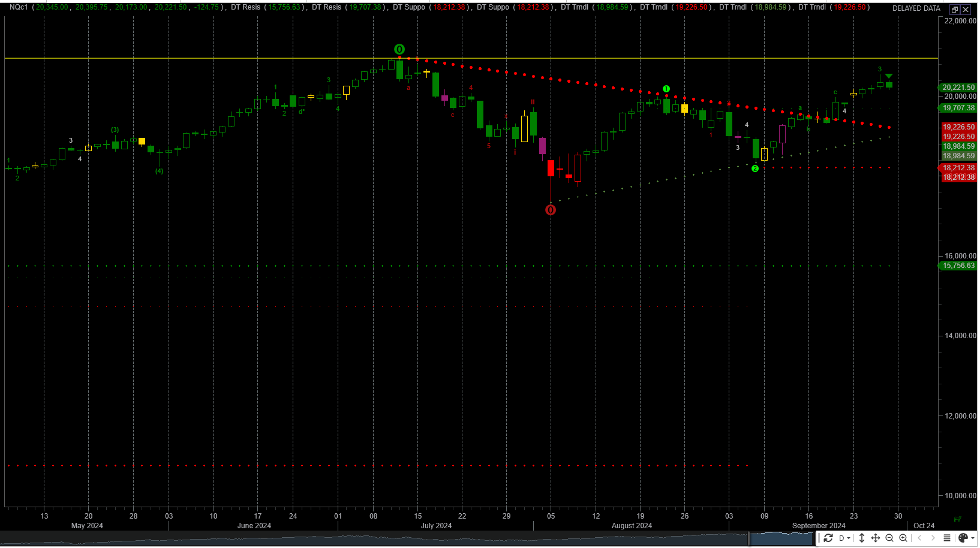Click the September 2024 date label
Image resolution: width=980 pixels, height=548 pixels.
coord(819,526)
